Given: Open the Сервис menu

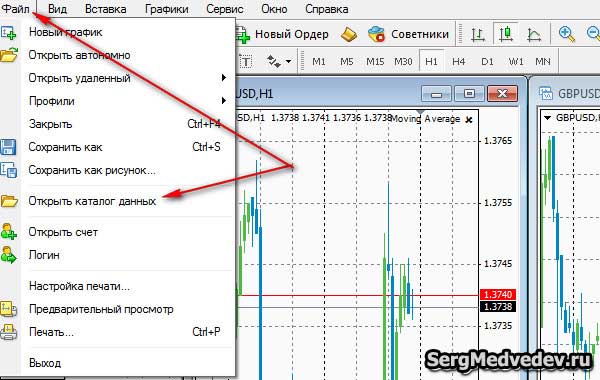Looking at the screenshot, I should coord(225,8).
